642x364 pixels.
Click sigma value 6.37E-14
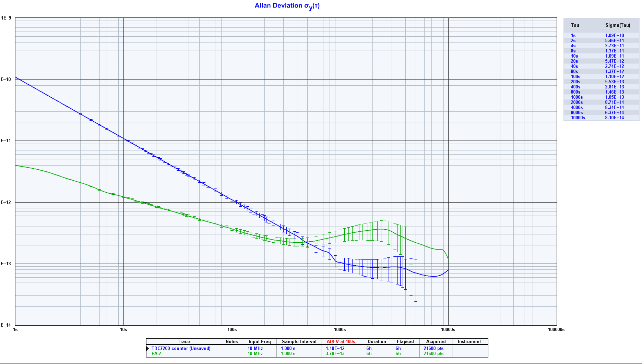614,112
